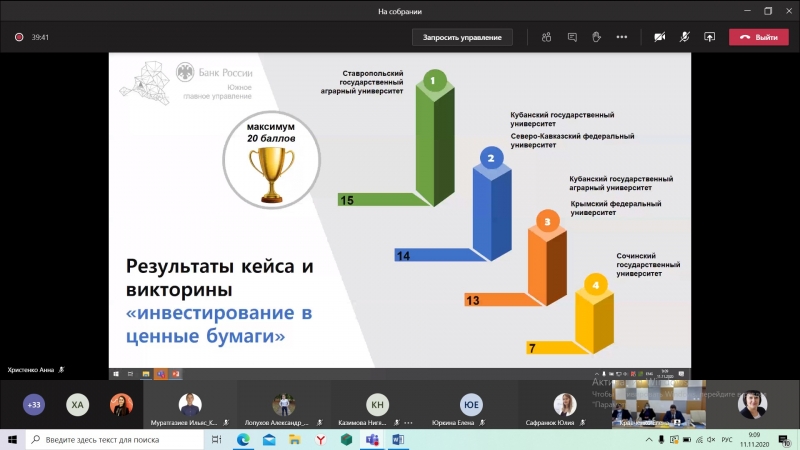Click the tray microphone icon

(x=661, y=439)
